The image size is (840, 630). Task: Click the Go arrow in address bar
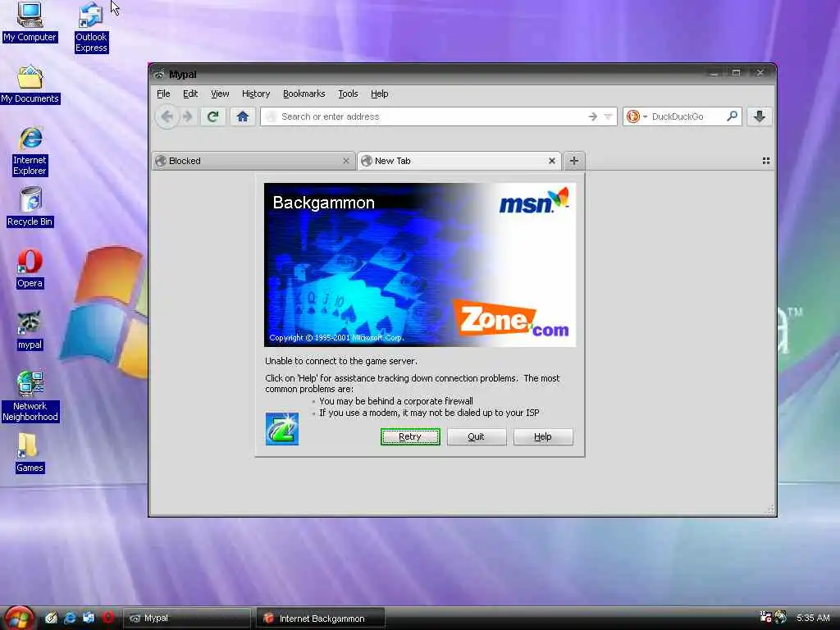tap(592, 116)
